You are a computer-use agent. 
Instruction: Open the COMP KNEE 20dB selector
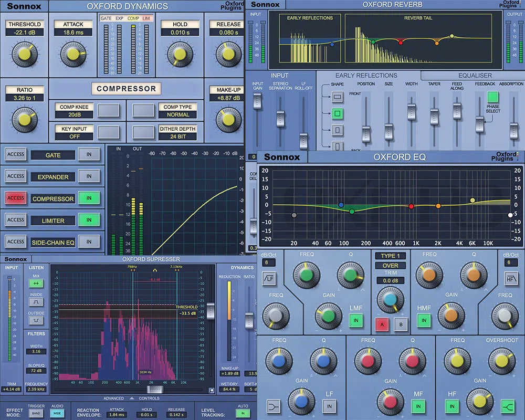(109, 111)
